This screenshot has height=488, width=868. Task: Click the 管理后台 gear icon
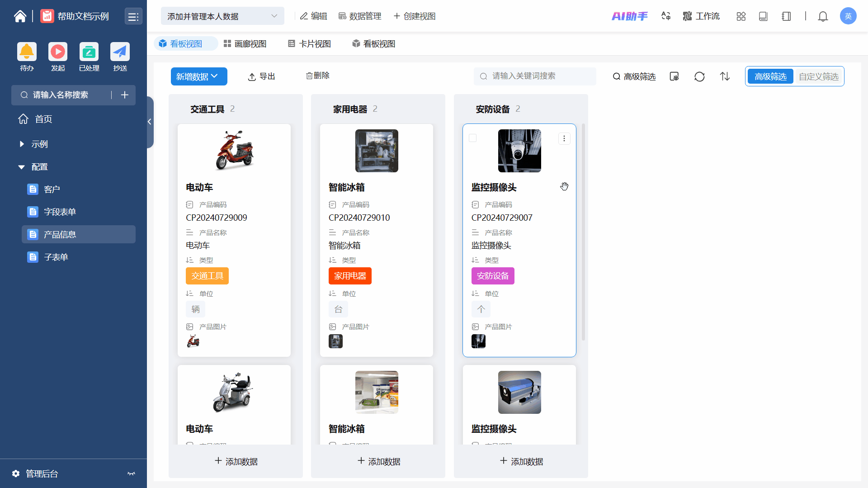(16, 474)
